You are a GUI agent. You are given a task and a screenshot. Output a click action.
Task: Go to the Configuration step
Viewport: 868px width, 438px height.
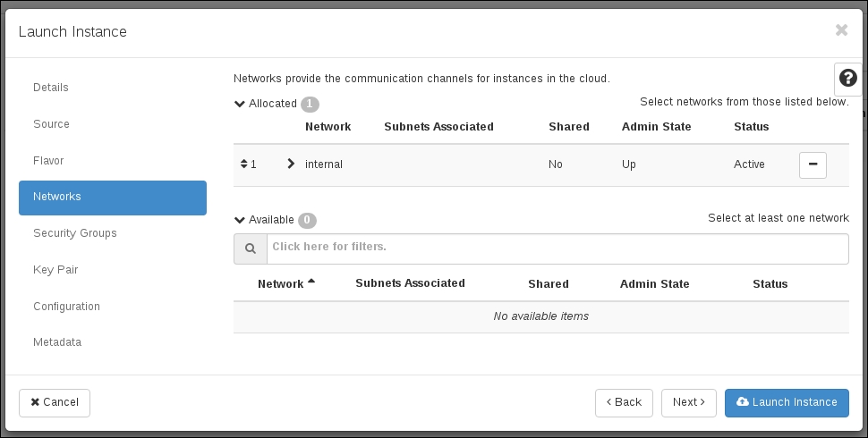66,307
